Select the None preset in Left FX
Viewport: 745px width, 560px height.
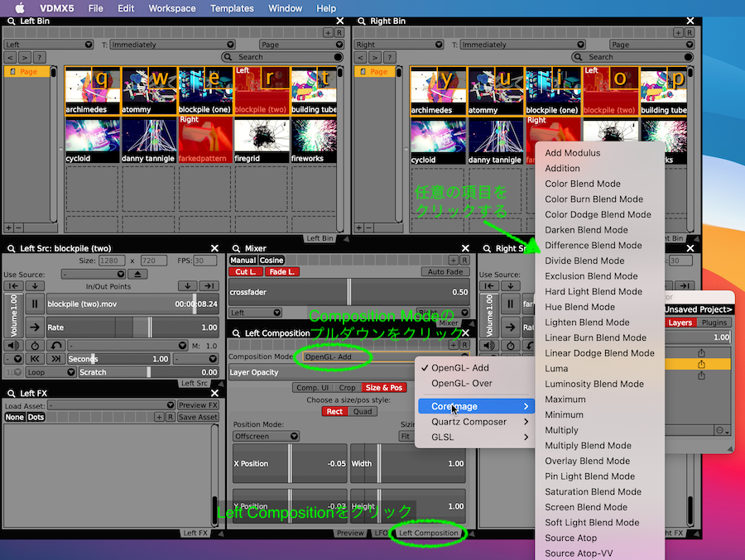[x=14, y=417]
